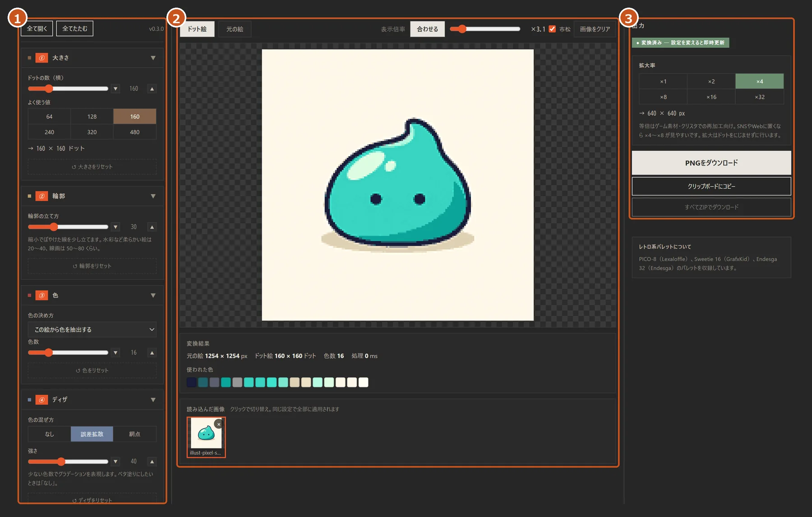Screen dimensions: 812x517
Task: Increase 色数 with the up arrow
Action: coord(152,352)
